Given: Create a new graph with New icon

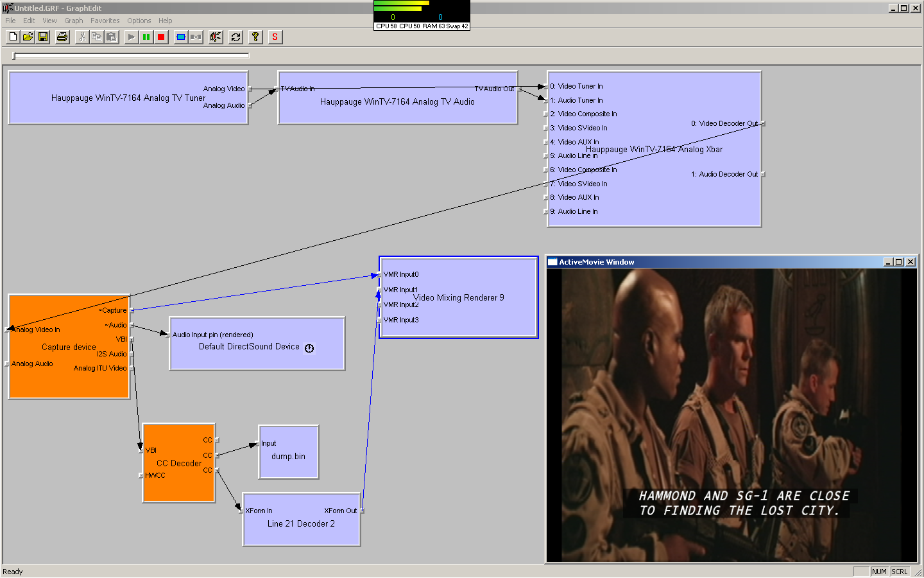Looking at the screenshot, I should coord(13,37).
